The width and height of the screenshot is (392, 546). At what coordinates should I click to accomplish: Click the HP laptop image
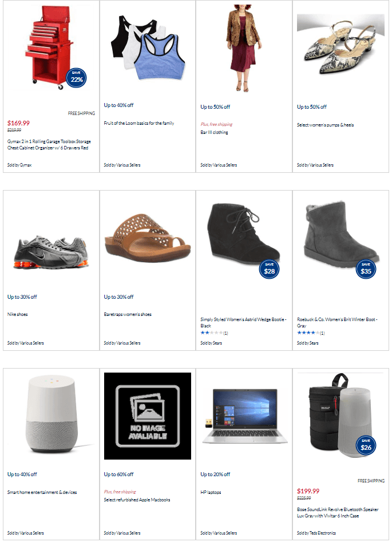[245, 416]
